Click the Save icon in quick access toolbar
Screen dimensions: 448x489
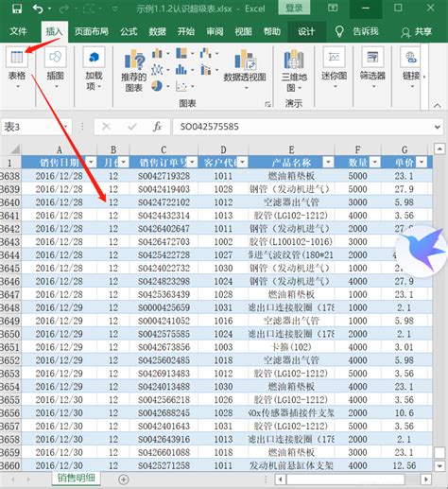click(17, 9)
